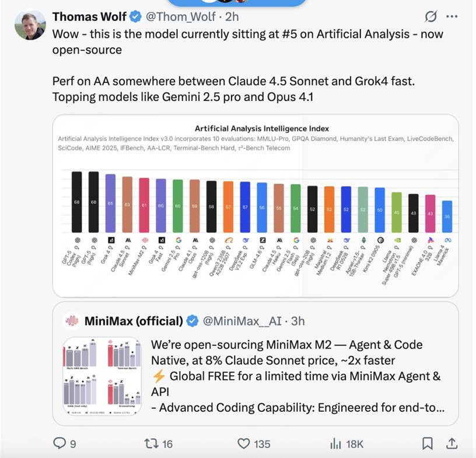Open the Artificial Analysis chart image
Viewport: 476px width, 458px height.
coord(256,205)
